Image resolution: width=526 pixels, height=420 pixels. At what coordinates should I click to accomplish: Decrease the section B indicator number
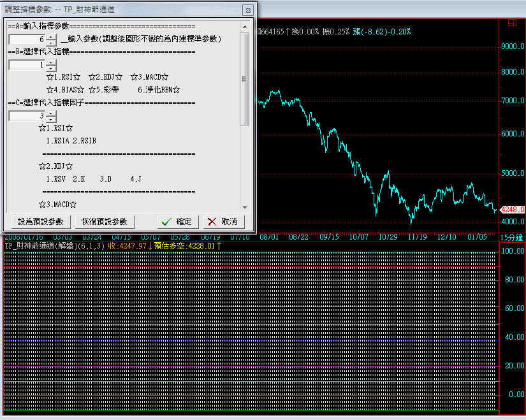pyautogui.click(x=51, y=68)
